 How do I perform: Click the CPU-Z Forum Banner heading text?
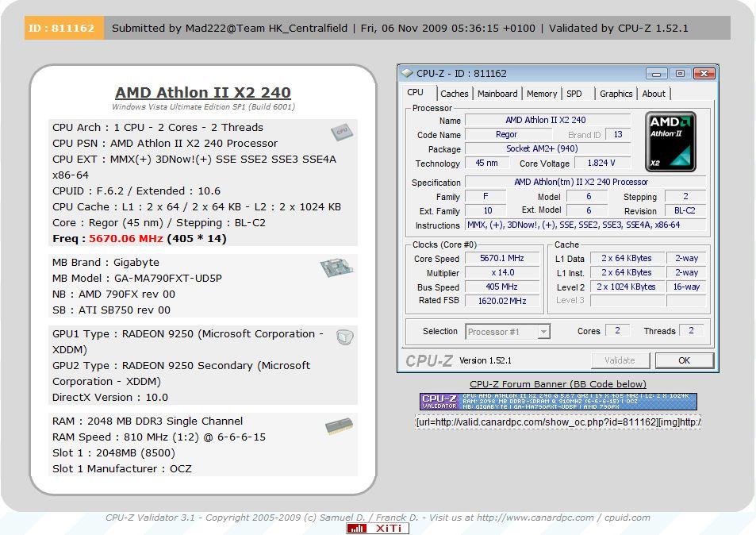pos(558,384)
